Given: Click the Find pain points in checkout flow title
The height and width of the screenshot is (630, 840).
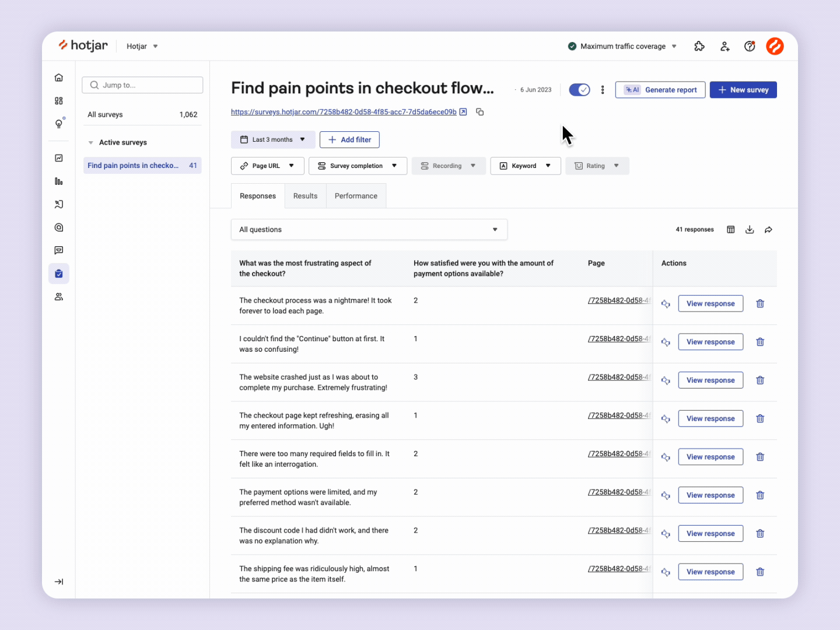Looking at the screenshot, I should coord(362,88).
